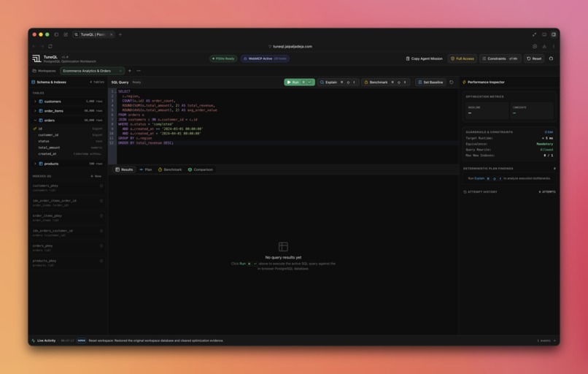
Task: Click the collapse arrows icon top right
Action: tap(534, 34)
